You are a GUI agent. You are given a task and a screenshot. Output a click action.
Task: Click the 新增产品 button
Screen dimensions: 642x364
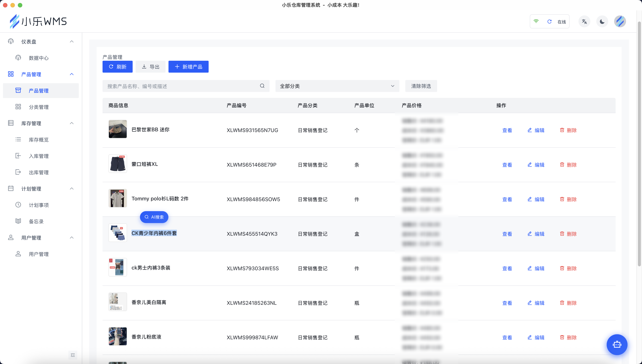coord(189,67)
